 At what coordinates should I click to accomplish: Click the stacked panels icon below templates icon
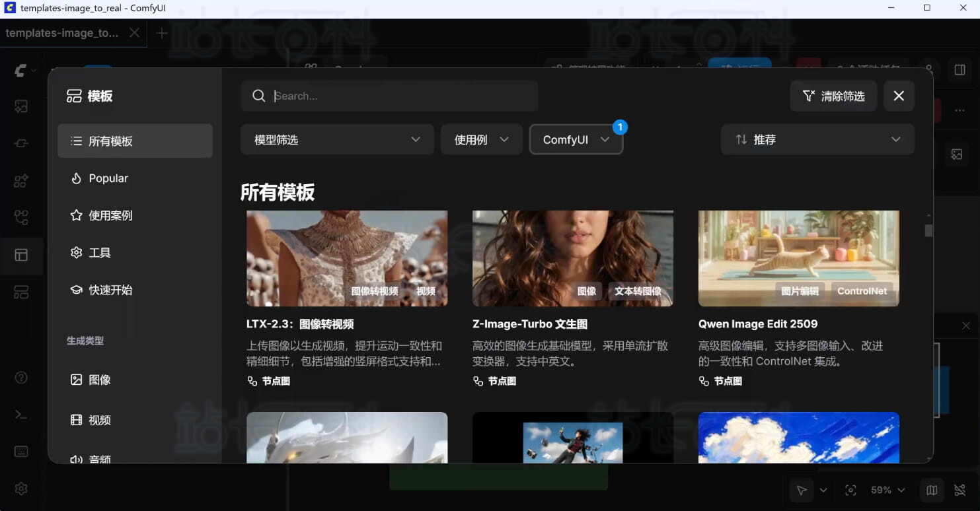(x=21, y=292)
